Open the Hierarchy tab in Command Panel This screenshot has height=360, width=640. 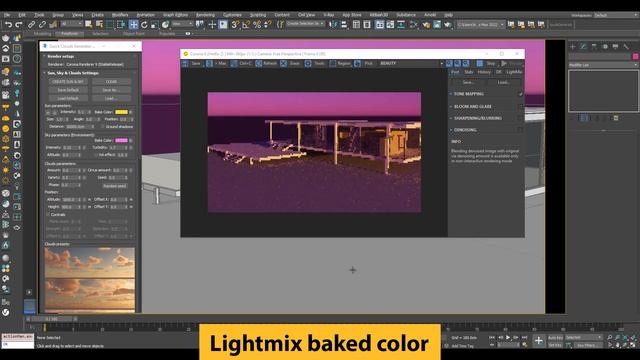tap(594, 47)
